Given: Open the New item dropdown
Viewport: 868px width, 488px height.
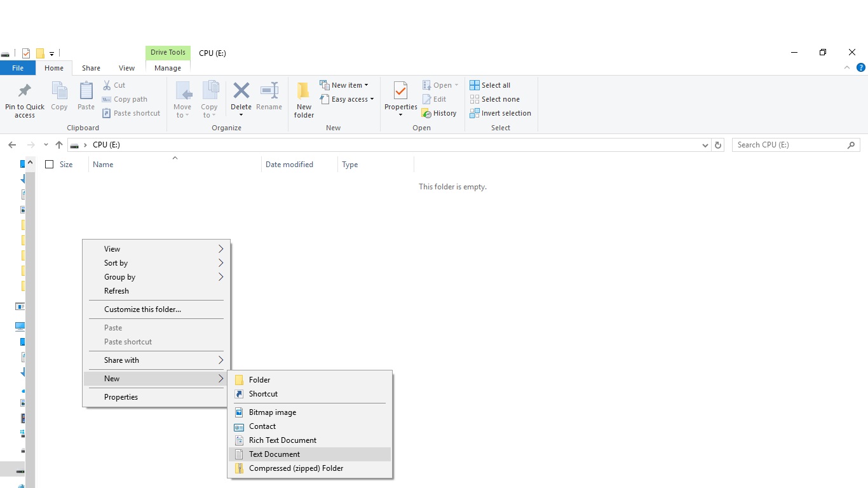Looking at the screenshot, I should point(344,85).
